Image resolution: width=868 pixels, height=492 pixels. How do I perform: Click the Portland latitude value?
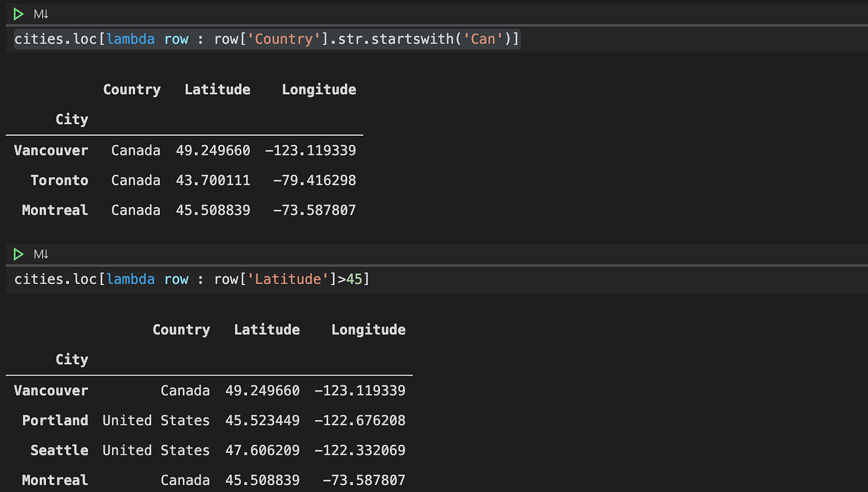[x=262, y=420]
